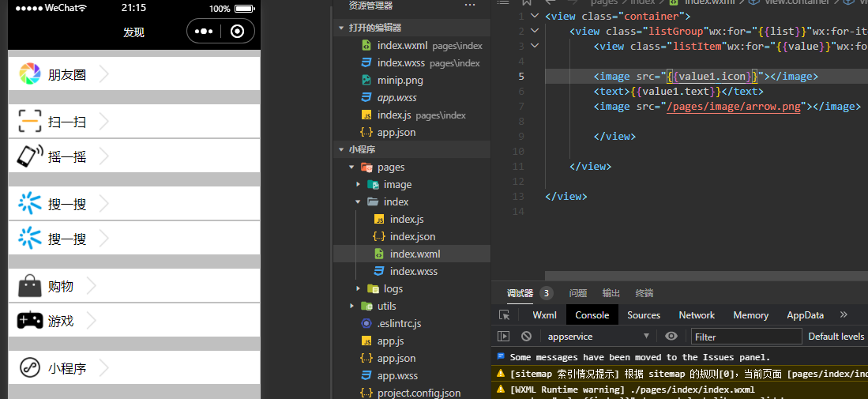Tap the 扫一扫 scan icon
This screenshot has width=868, height=399.
[30, 121]
